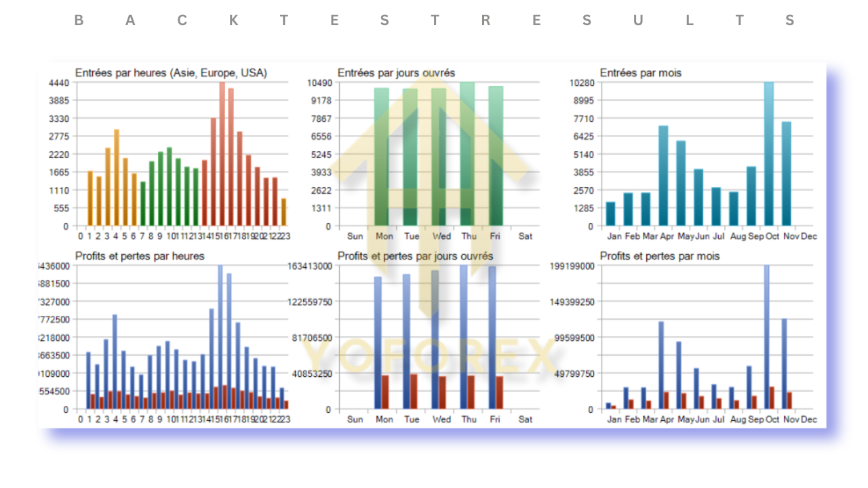Click the 'Sat' axis label under weekday entries chart
Screen dimensions: 868x488
(x=525, y=237)
